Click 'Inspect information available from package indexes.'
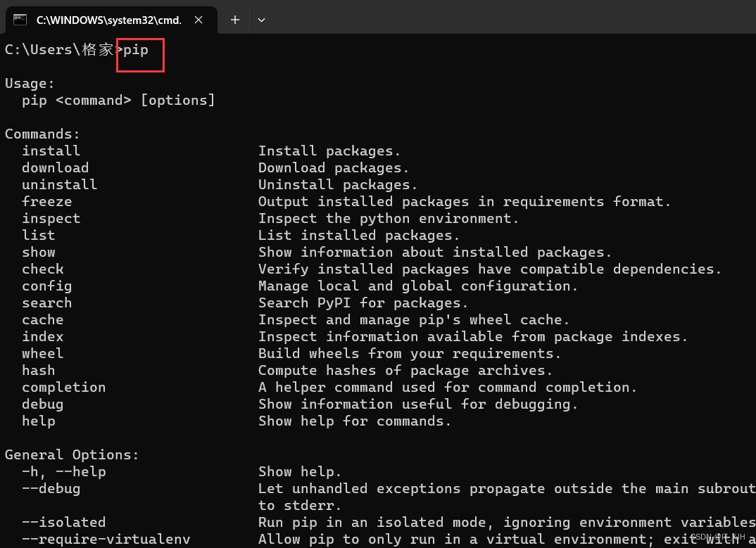This screenshot has height=548, width=756. (473, 337)
